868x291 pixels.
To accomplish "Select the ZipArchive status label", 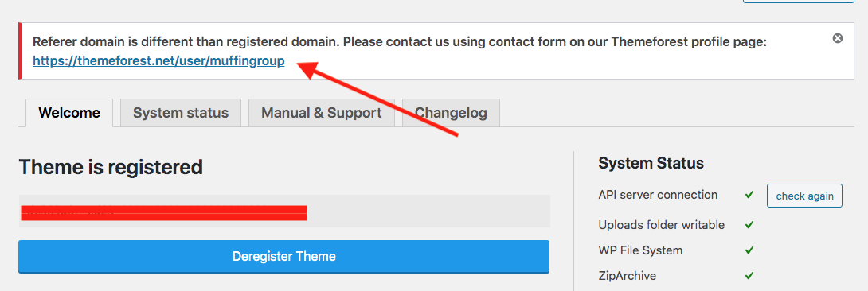I will point(628,276).
